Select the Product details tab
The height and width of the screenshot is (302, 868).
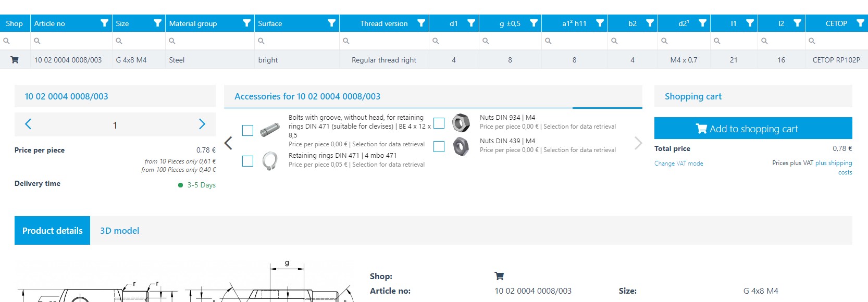tap(52, 231)
